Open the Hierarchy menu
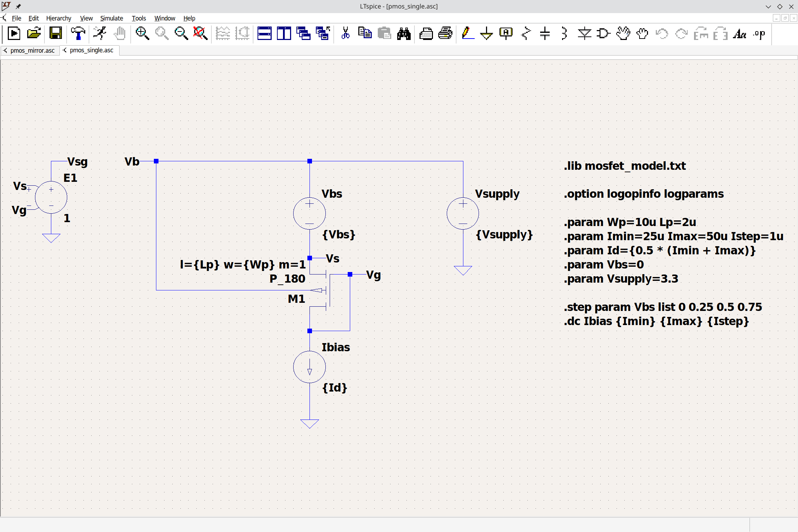798x532 pixels. point(58,18)
